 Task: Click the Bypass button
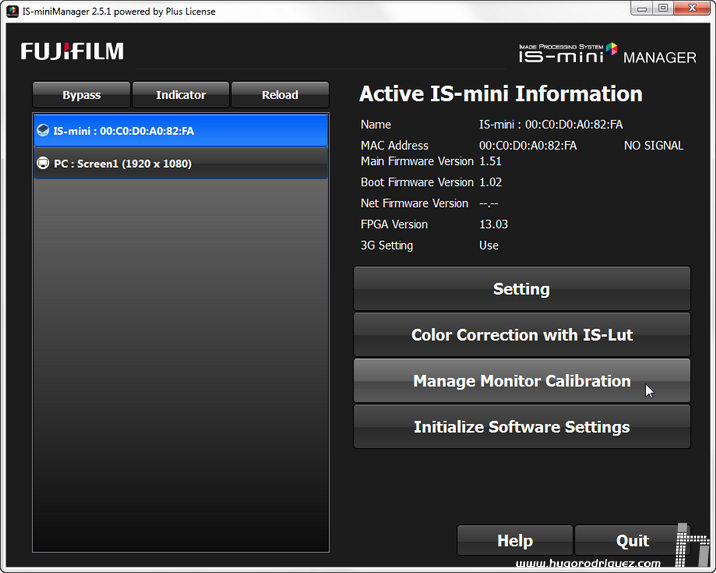[81, 95]
